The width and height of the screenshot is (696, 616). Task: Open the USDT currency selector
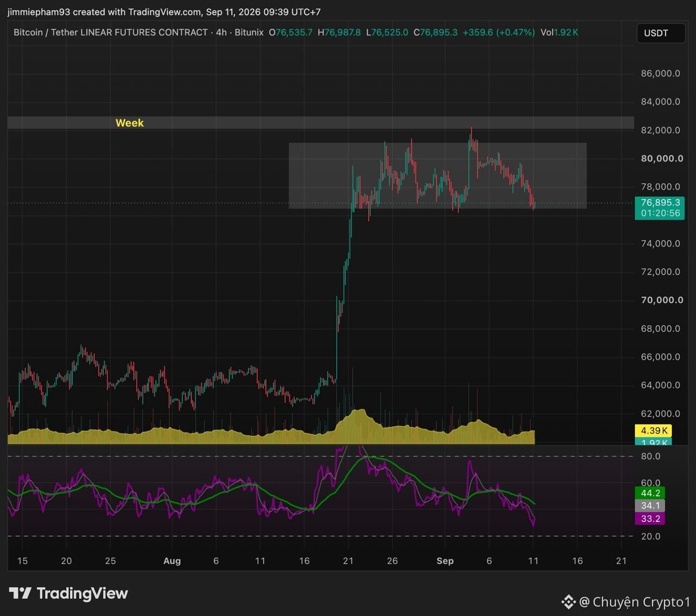coord(660,33)
